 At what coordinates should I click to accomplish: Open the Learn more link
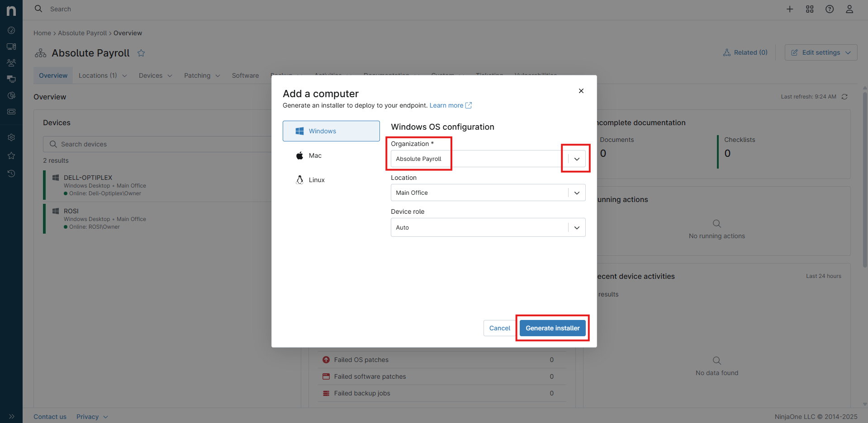pos(450,105)
